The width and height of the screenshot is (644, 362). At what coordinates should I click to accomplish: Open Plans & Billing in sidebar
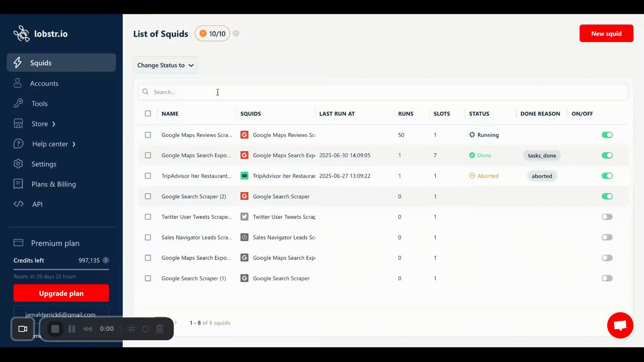pyautogui.click(x=54, y=184)
